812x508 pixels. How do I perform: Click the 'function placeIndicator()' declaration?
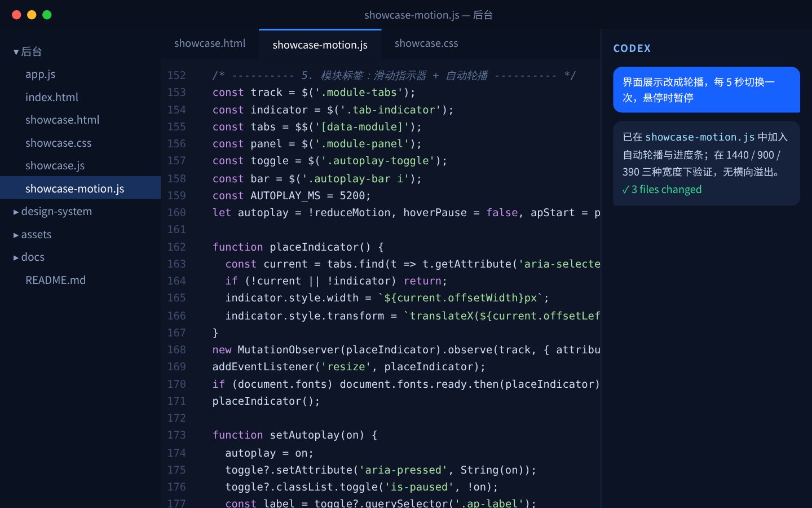pyautogui.click(x=298, y=247)
